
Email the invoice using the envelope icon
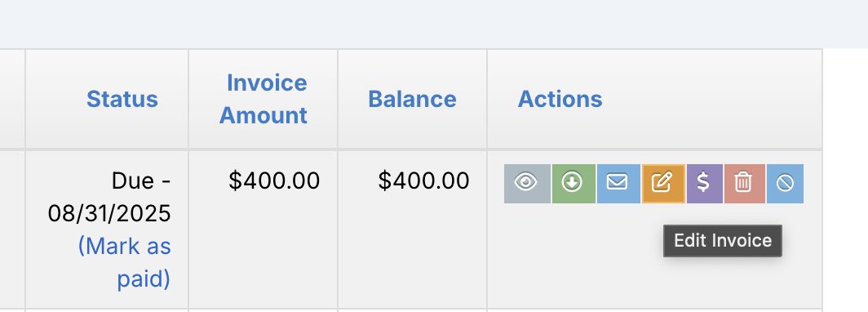(618, 184)
